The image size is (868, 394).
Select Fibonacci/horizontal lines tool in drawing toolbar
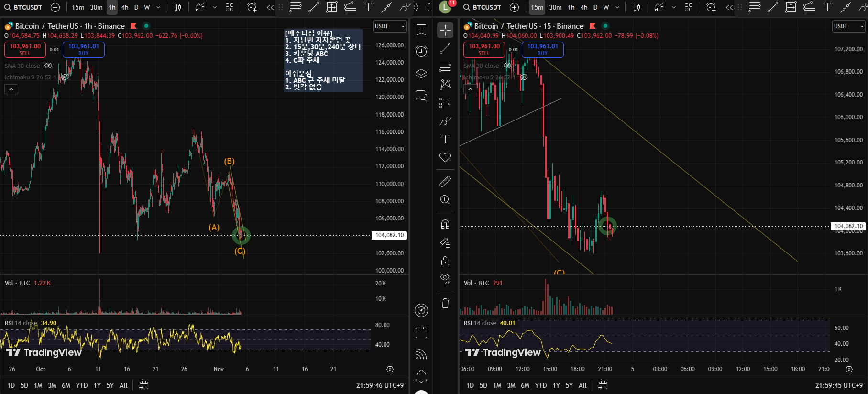(445, 66)
